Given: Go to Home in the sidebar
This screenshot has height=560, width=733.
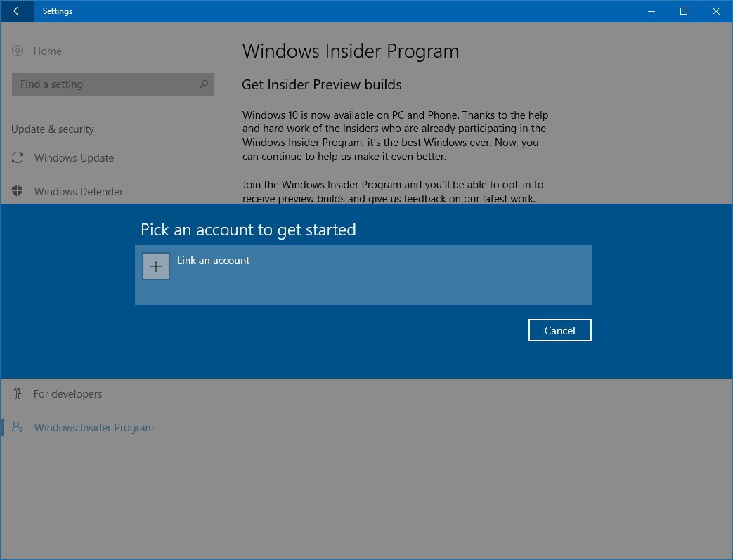Looking at the screenshot, I should 47,51.
